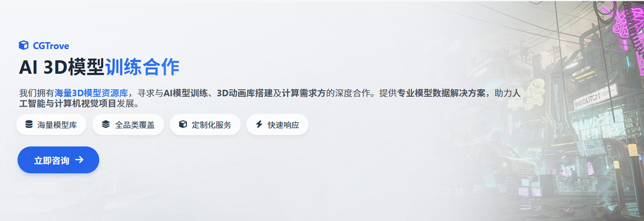Open the CGTrove brand name link
Screen dimensions: 644x221
point(51,46)
